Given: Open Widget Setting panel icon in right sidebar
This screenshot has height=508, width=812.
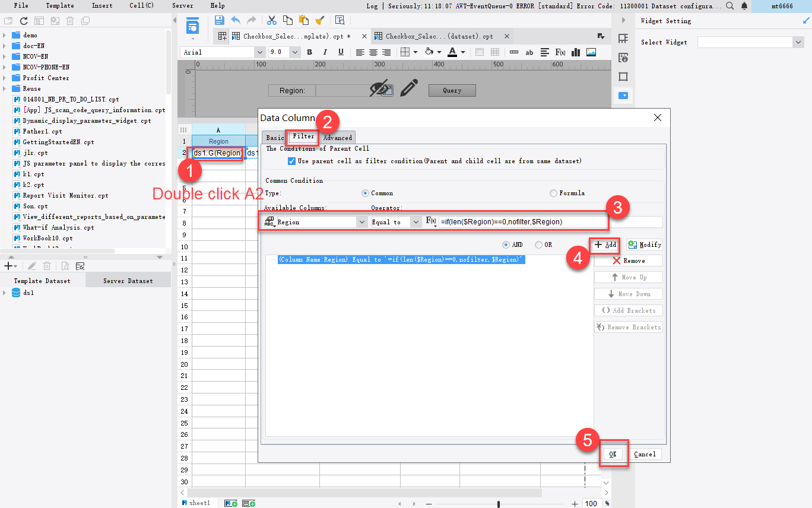Looking at the screenshot, I should [622, 95].
